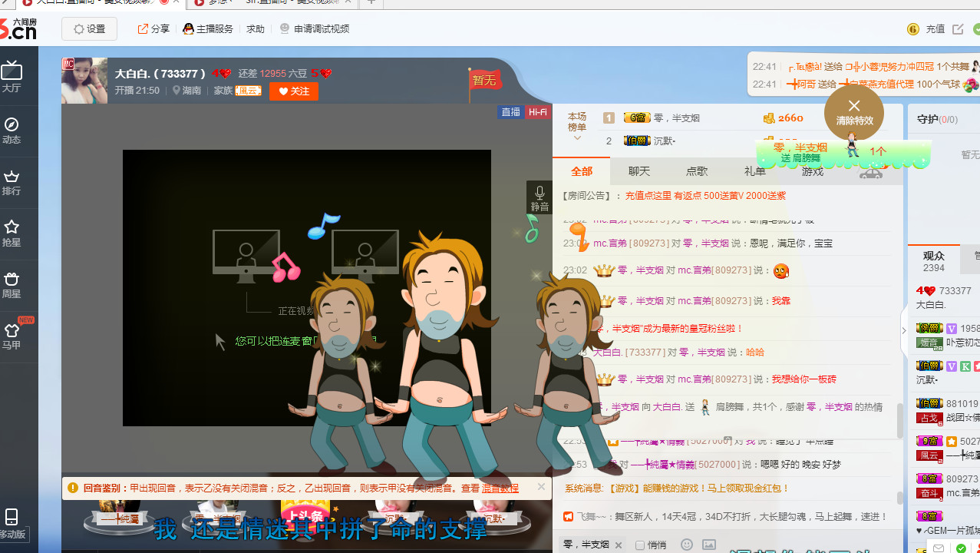The image size is (980, 553).
Task: Open 主播服务 anchor services
Action: pos(208,29)
